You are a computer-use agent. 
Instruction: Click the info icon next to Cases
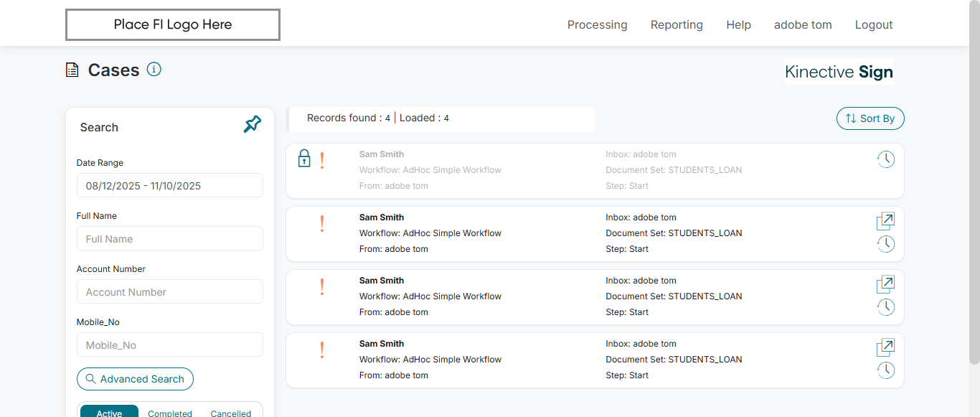154,69
